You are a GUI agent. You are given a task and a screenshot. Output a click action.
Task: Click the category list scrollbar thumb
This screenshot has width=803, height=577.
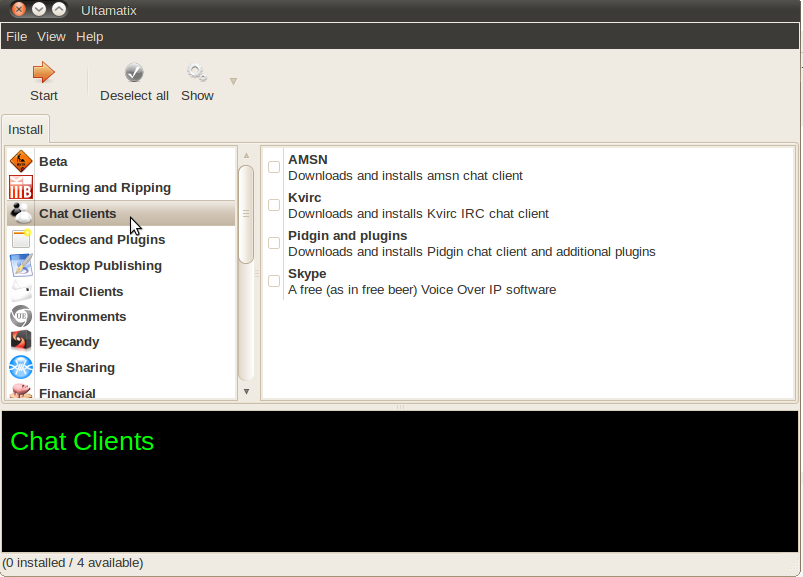246,214
